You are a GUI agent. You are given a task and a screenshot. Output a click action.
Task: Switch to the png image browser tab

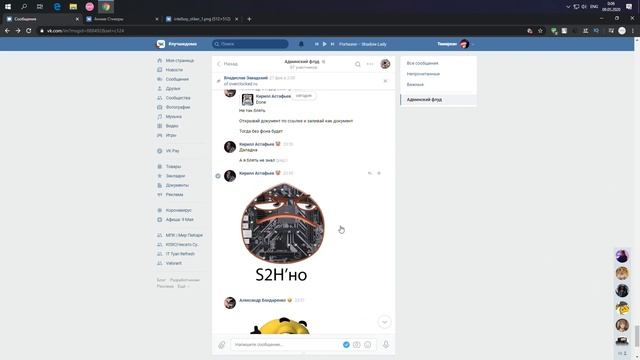(202, 19)
